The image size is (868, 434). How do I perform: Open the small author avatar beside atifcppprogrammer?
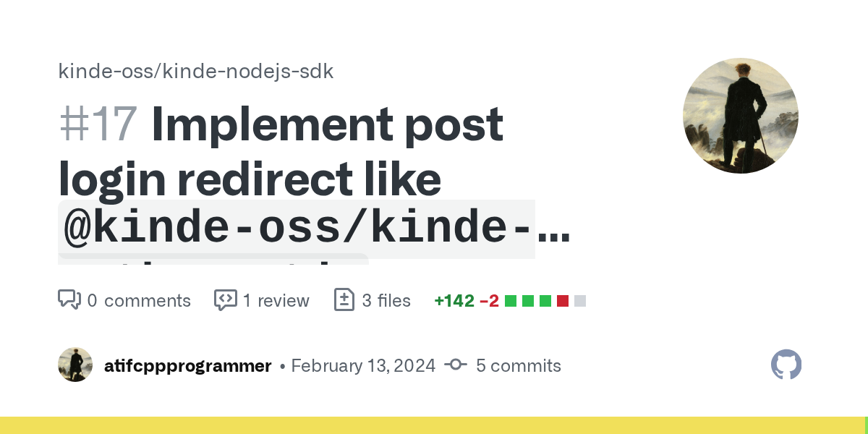75,365
